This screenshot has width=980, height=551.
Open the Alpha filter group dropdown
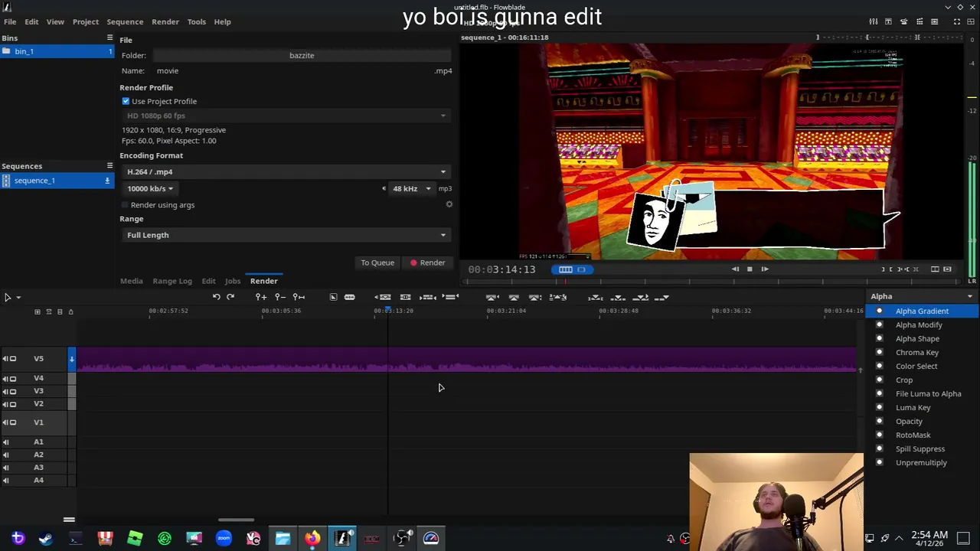(x=922, y=296)
